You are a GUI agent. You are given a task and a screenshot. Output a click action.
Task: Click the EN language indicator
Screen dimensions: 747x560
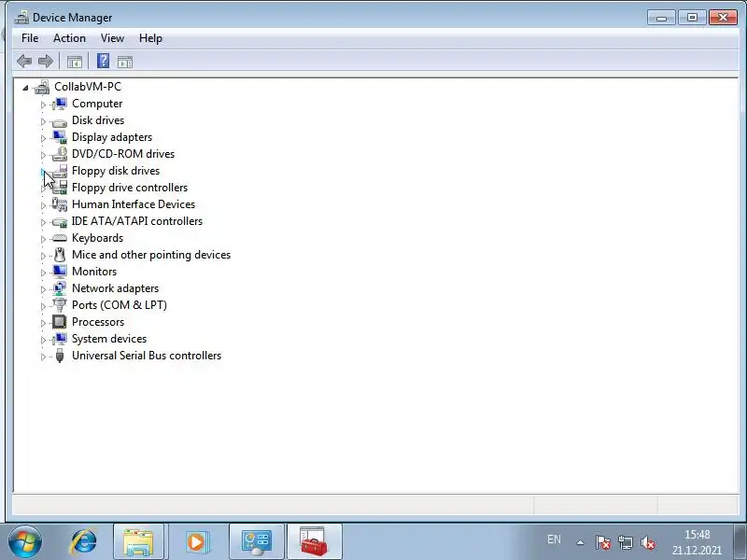tap(554, 539)
